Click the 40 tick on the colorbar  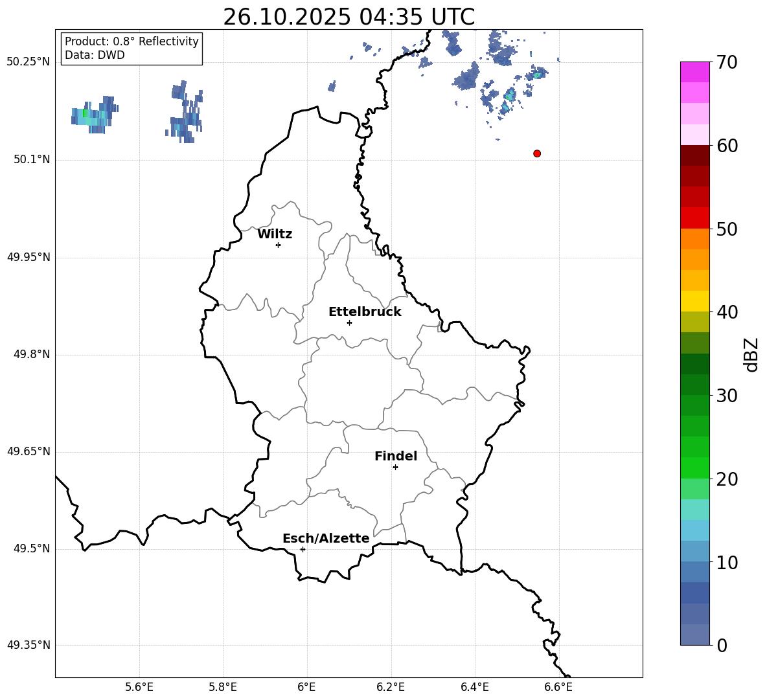pos(727,312)
